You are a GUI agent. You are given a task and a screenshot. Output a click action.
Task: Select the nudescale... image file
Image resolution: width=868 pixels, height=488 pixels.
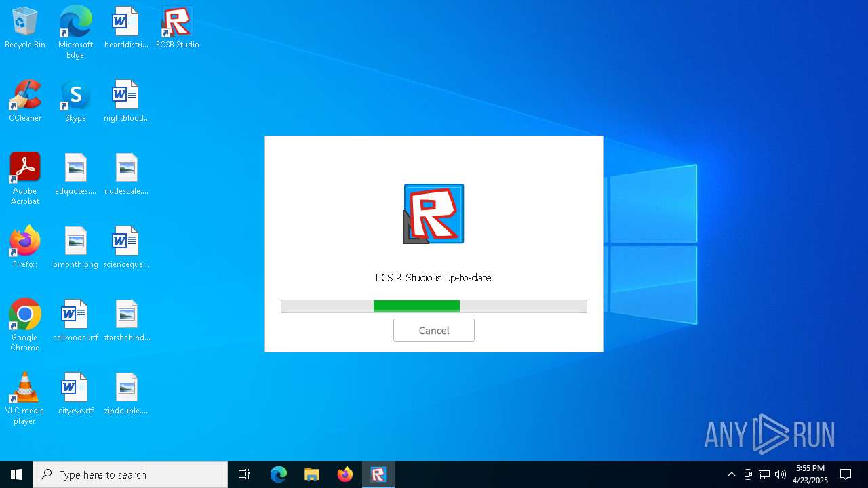(x=126, y=175)
